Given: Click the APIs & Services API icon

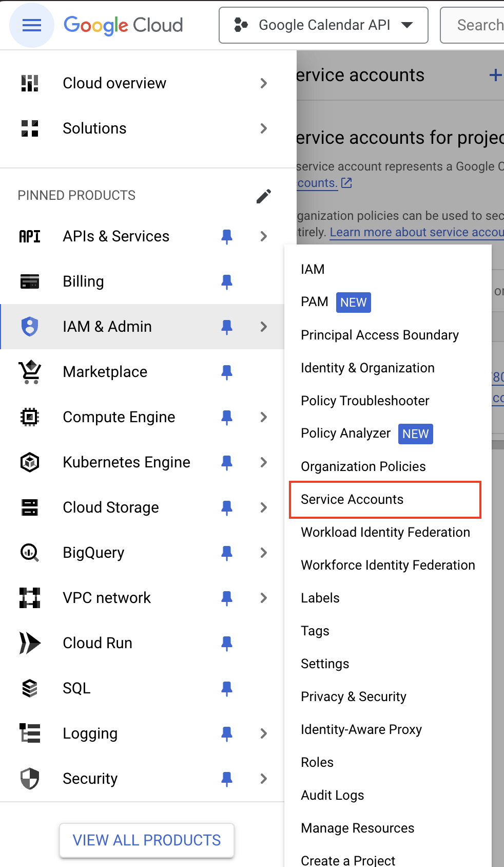Looking at the screenshot, I should click(30, 236).
